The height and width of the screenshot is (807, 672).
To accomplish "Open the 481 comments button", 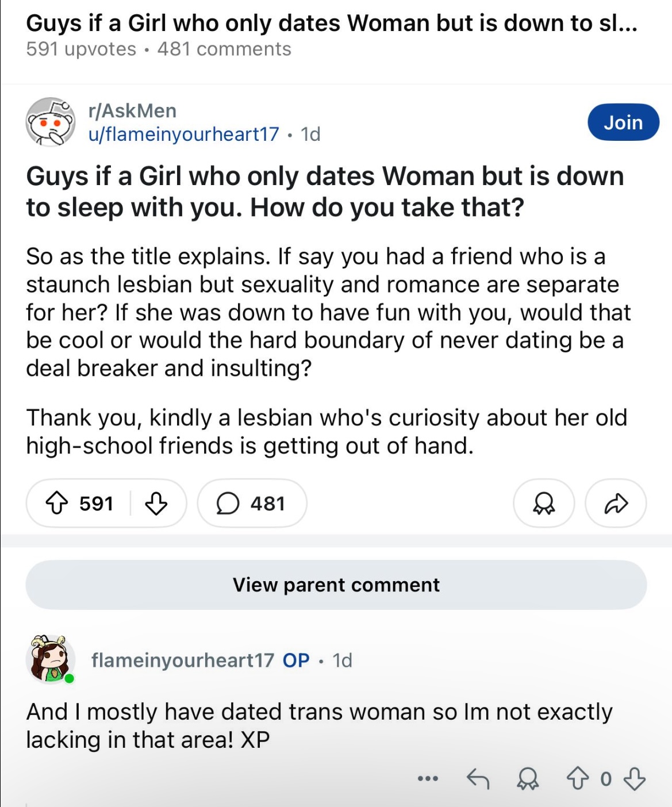I will pos(252,504).
